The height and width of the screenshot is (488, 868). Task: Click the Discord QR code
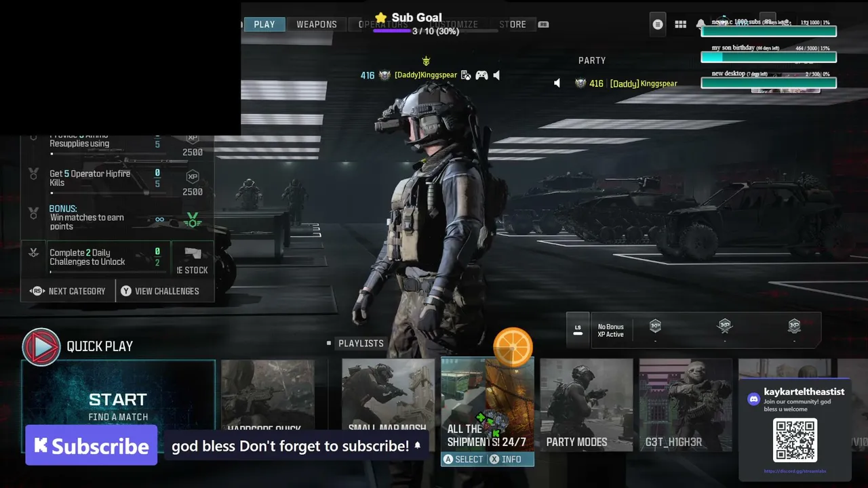[x=795, y=440]
